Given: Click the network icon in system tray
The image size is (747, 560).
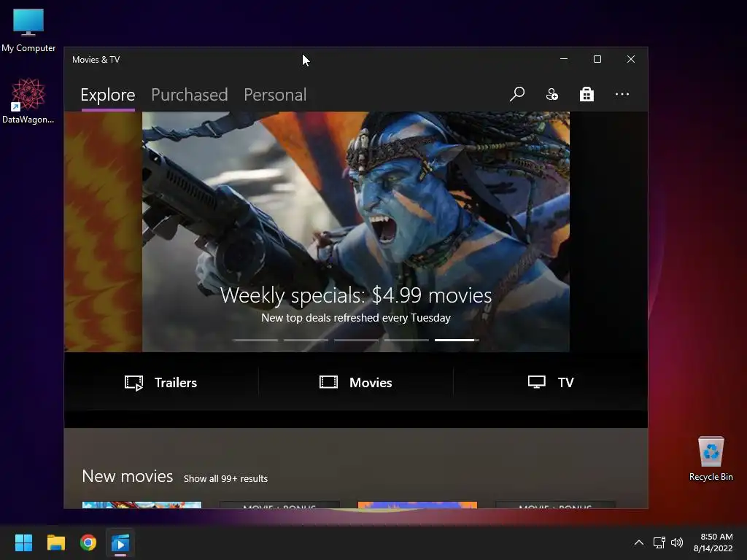Looking at the screenshot, I should [x=659, y=542].
